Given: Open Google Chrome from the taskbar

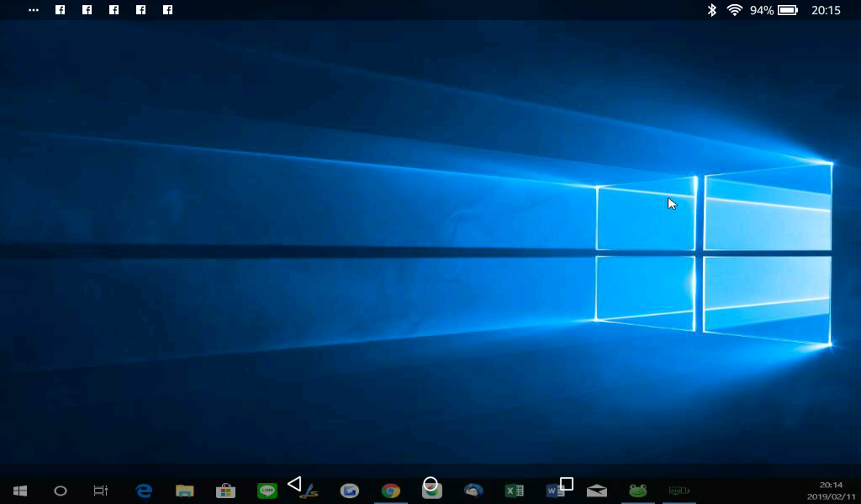Looking at the screenshot, I should [390, 491].
